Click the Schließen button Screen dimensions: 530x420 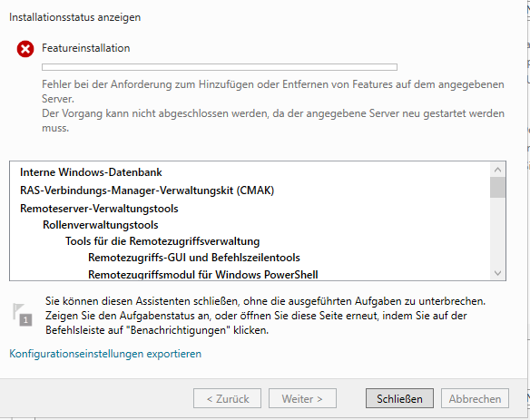click(x=399, y=398)
